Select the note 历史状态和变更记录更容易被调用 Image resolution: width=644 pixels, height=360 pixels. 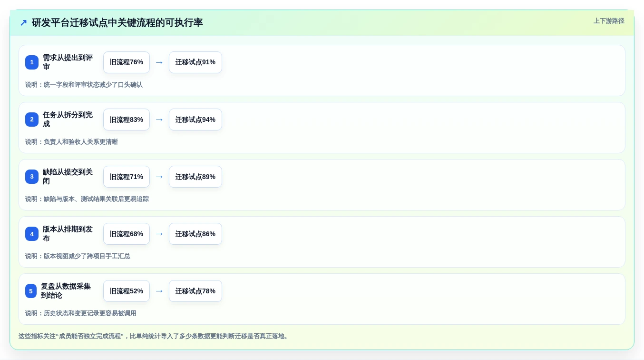point(90,313)
